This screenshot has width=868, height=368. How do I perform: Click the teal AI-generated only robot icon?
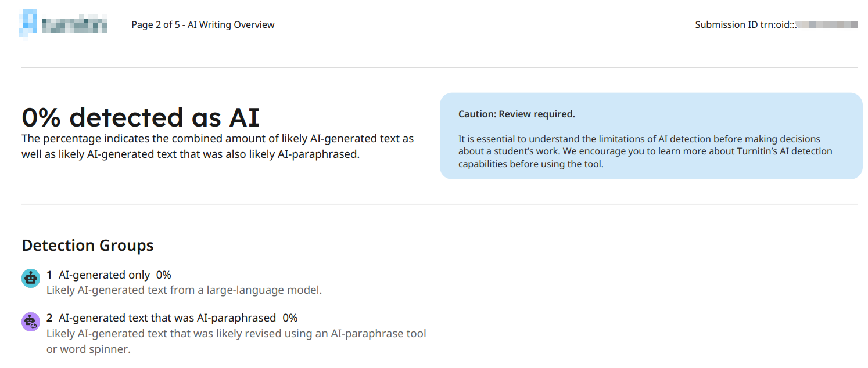[30, 278]
